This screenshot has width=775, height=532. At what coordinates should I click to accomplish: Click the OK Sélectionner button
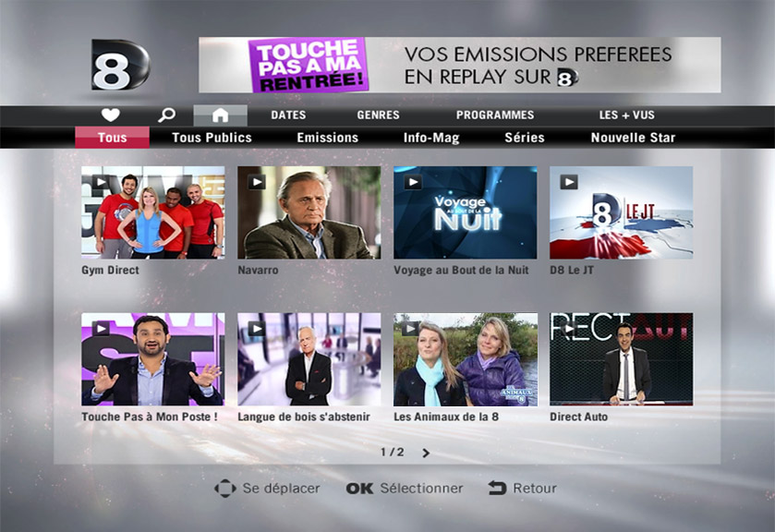click(x=405, y=489)
